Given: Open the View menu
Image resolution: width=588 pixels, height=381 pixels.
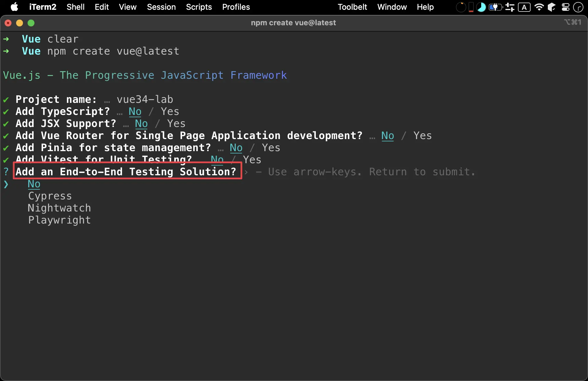Looking at the screenshot, I should click(x=128, y=7).
